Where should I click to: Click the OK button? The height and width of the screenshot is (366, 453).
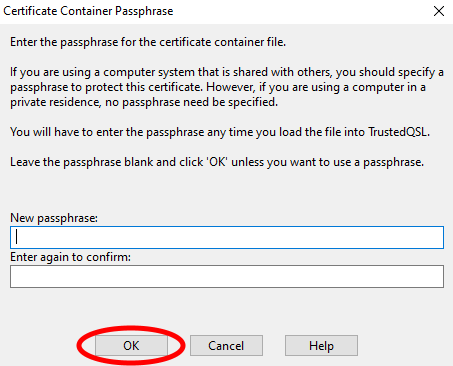point(131,346)
